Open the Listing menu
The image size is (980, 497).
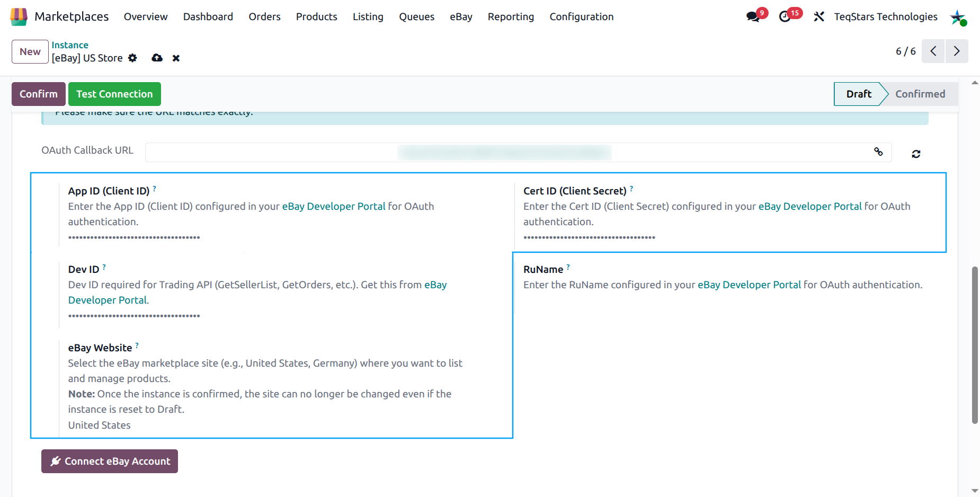point(368,17)
